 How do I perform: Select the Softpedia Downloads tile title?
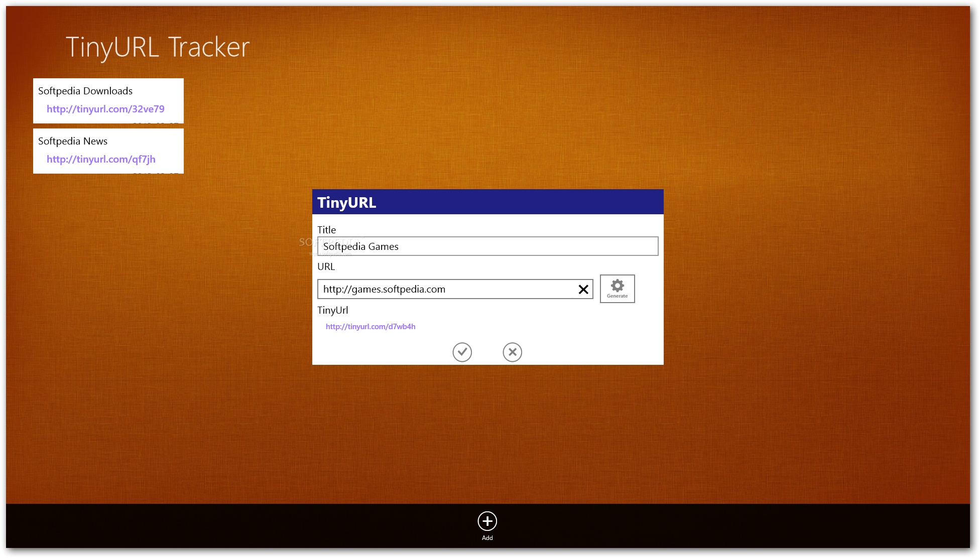point(85,91)
